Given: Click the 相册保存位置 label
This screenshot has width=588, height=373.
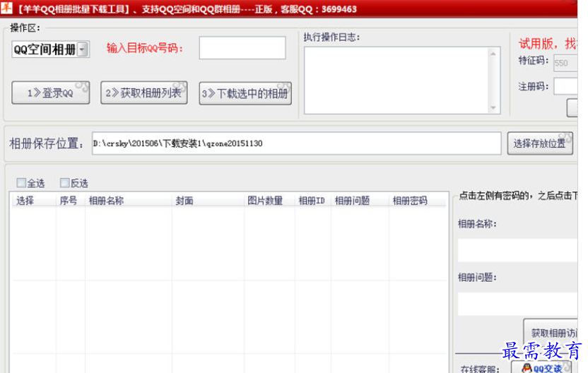Looking at the screenshot, I should [47, 143].
